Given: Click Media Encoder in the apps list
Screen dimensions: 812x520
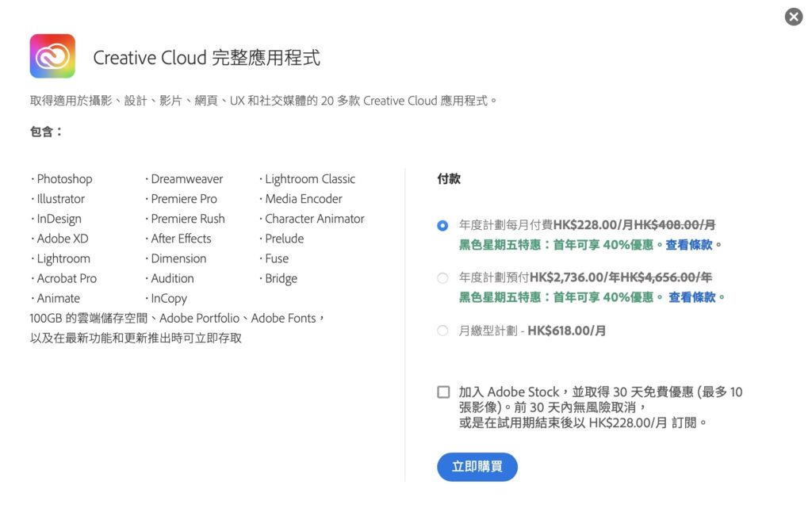Looking at the screenshot, I should tap(304, 199).
